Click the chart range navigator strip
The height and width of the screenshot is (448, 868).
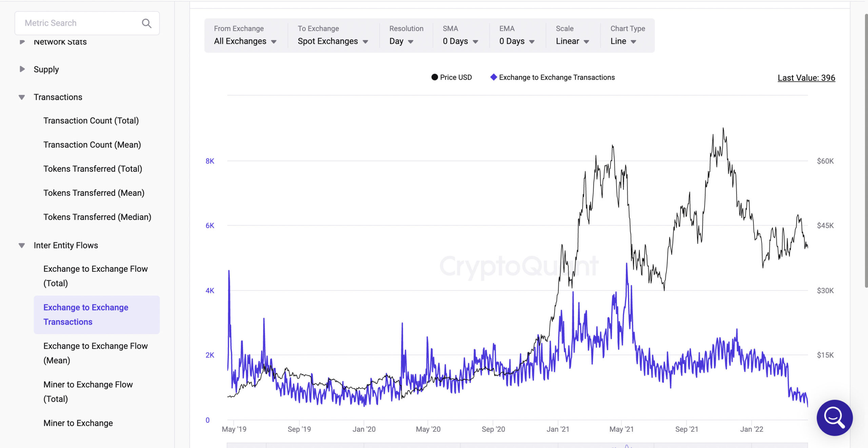click(x=517, y=445)
